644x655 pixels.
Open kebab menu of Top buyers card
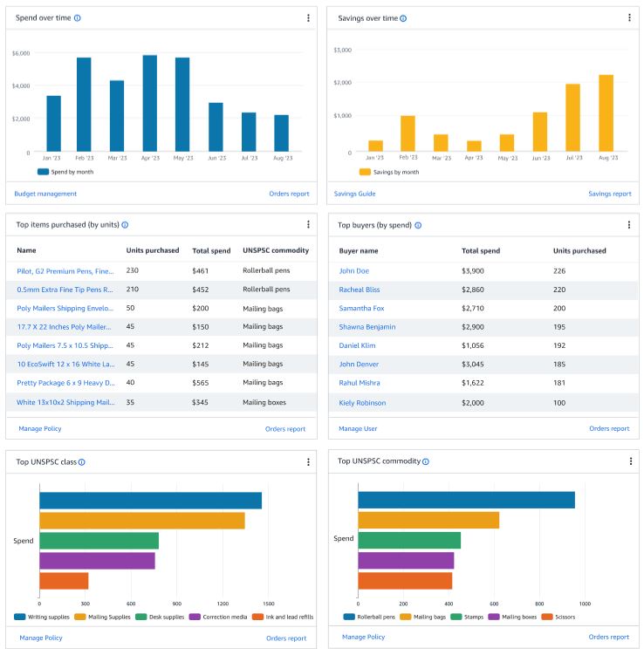629,225
